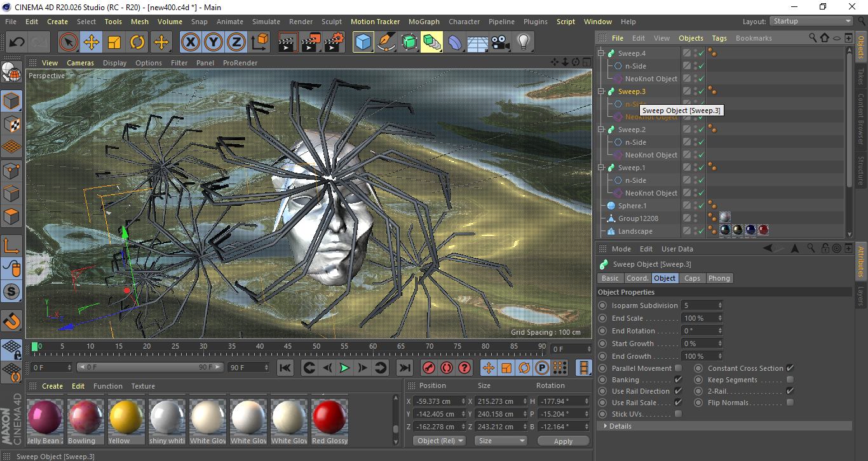The image size is (868, 461).
Task: Open the Layout dropdown
Action: (x=811, y=22)
